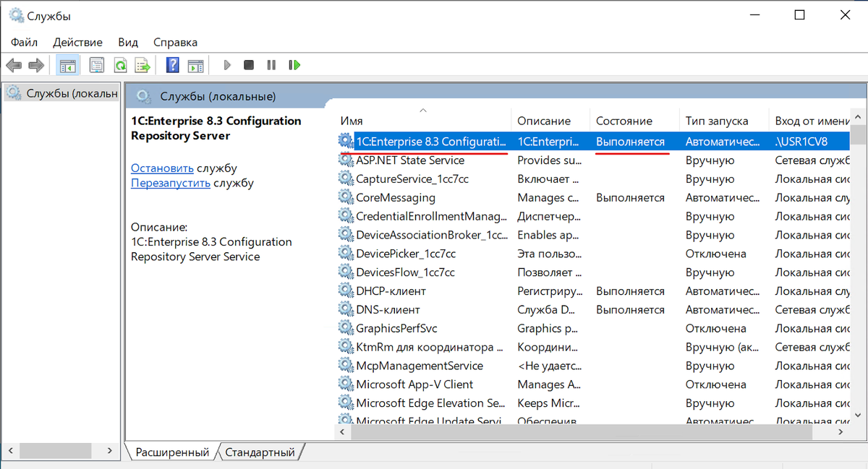This screenshot has height=469, width=868.
Task: Sort by the Тип запуска column header
Action: (x=724, y=121)
